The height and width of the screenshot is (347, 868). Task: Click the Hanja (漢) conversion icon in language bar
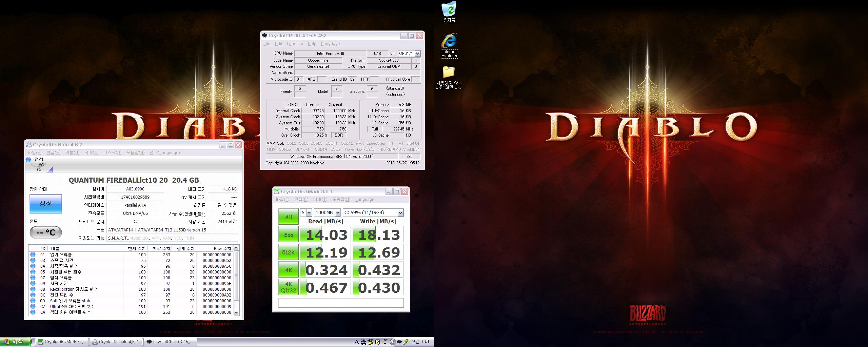(363, 342)
